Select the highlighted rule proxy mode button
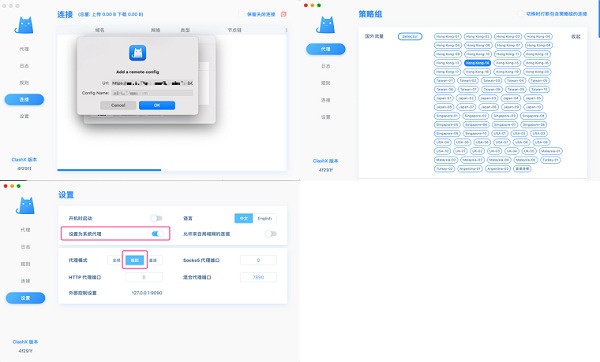The image size is (600, 362). 135,260
